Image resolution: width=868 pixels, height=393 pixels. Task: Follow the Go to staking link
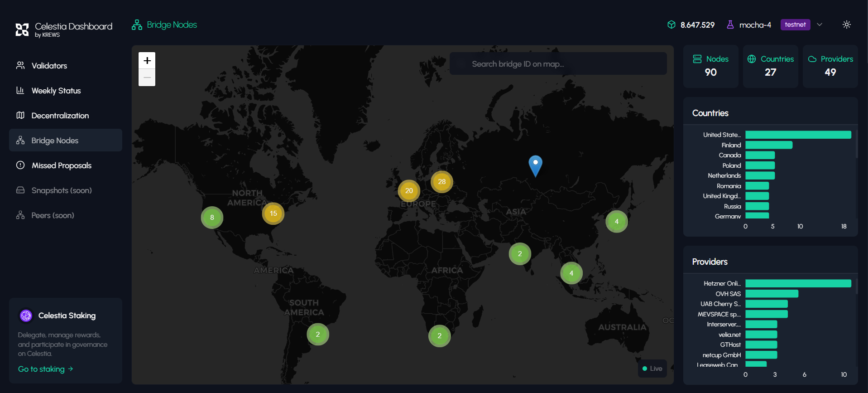click(45, 369)
